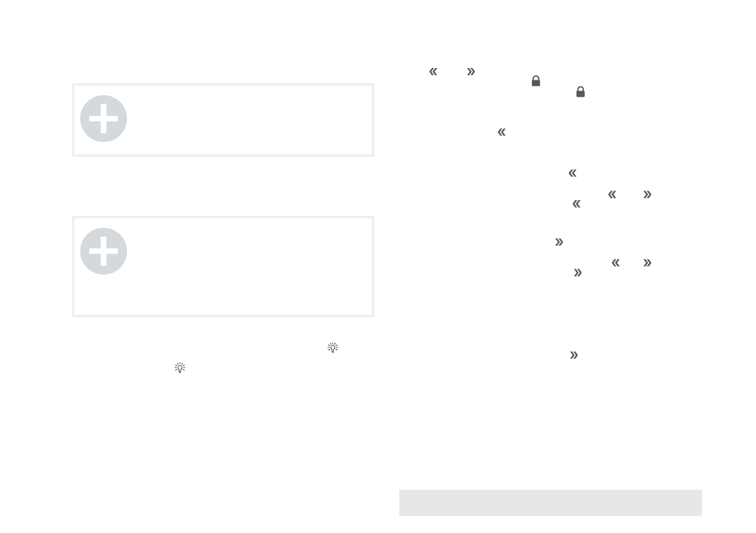Click the first, higher padlock icon
Screen dimensions: 756x533
point(536,81)
